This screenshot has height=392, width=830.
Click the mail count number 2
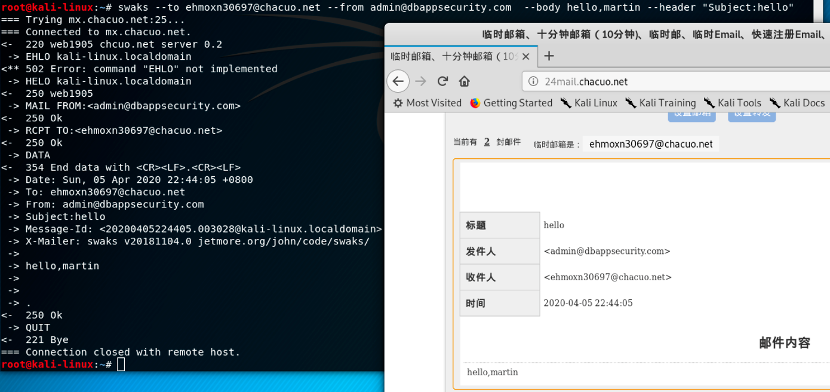pyautogui.click(x=486, y=142)
